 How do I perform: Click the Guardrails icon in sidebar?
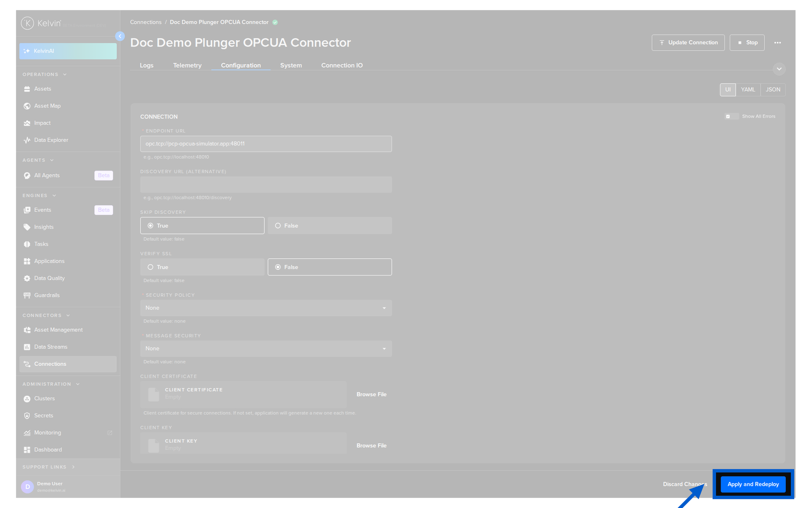pos(27,295)
